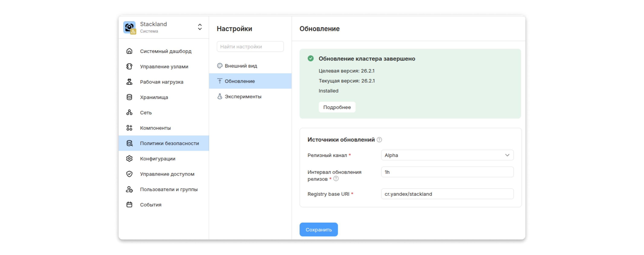Click the Installed status text

click(328, 91)
